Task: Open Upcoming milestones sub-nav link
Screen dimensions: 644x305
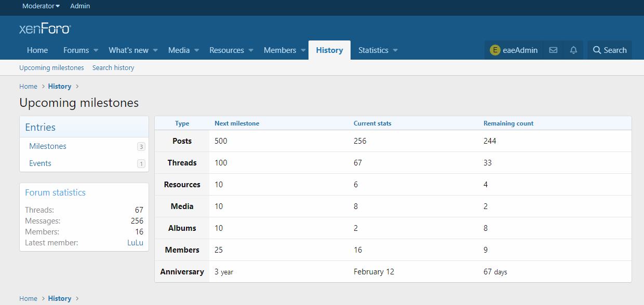Action: 51,68
